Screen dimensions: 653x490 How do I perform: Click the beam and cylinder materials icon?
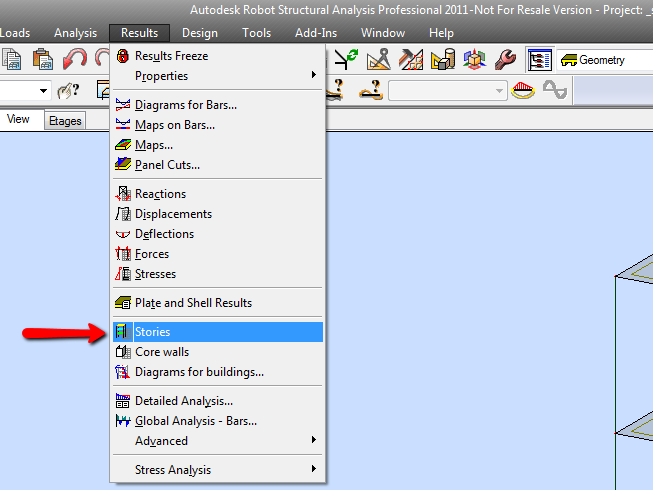(443, 59)
